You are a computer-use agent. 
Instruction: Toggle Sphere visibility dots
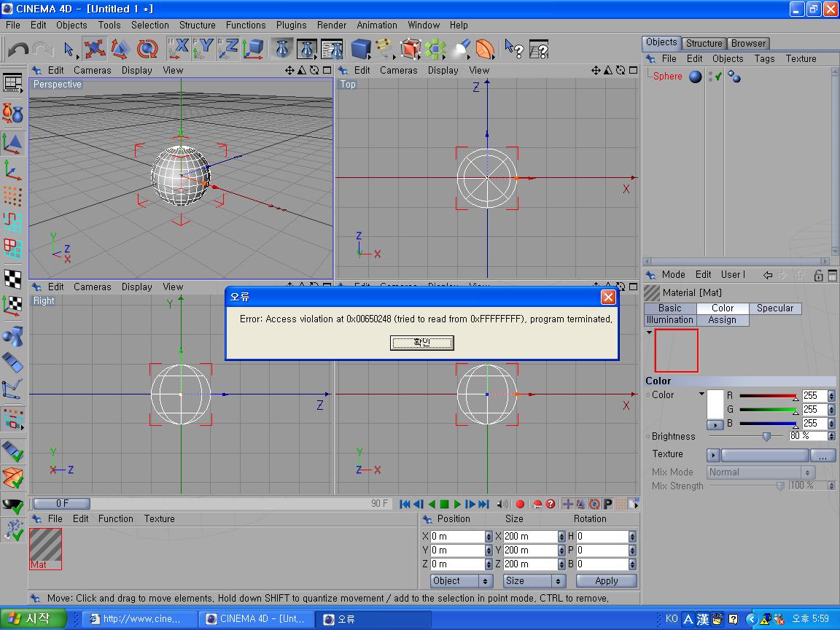coord(710,77)
